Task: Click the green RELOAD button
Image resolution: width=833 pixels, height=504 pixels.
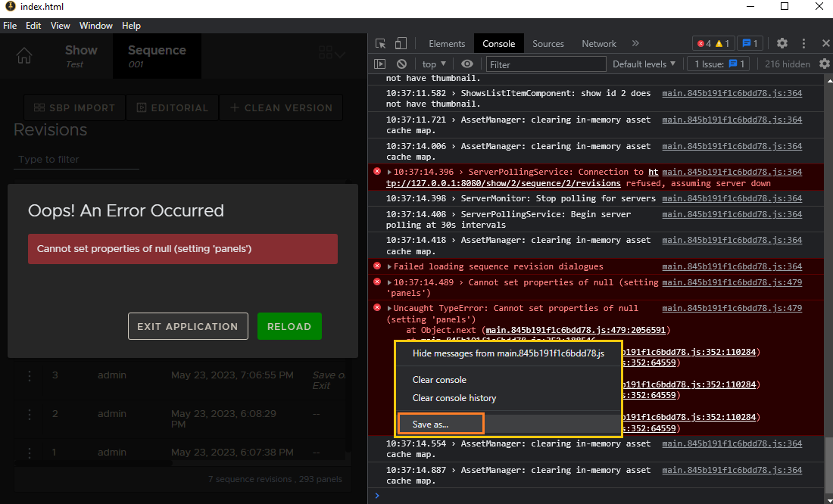Action: (289, 326)
